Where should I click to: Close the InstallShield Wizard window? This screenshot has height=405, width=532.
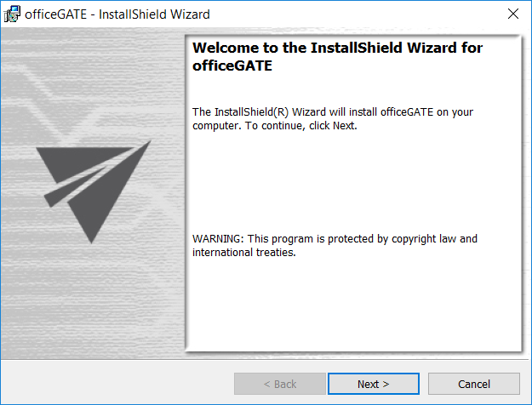[512, 14]
